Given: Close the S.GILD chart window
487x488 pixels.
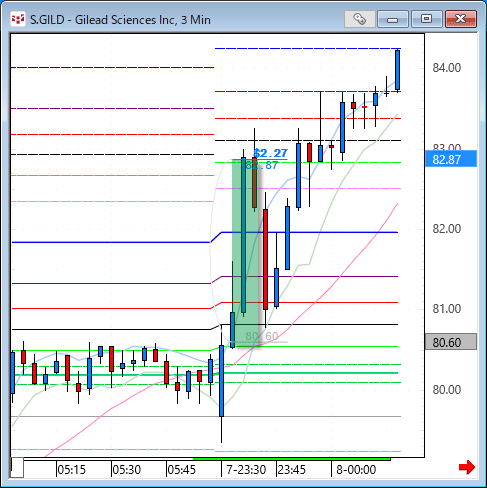Looking at the screenshot, I should point(461,19).
